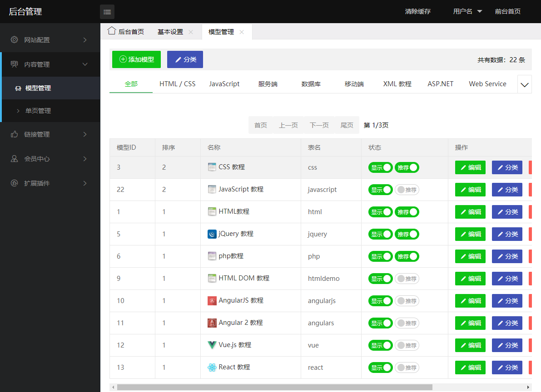Click the gear icon beside 网站配置
The width and height of the screenshot is (541, 392).
click(x=15, y=40)
